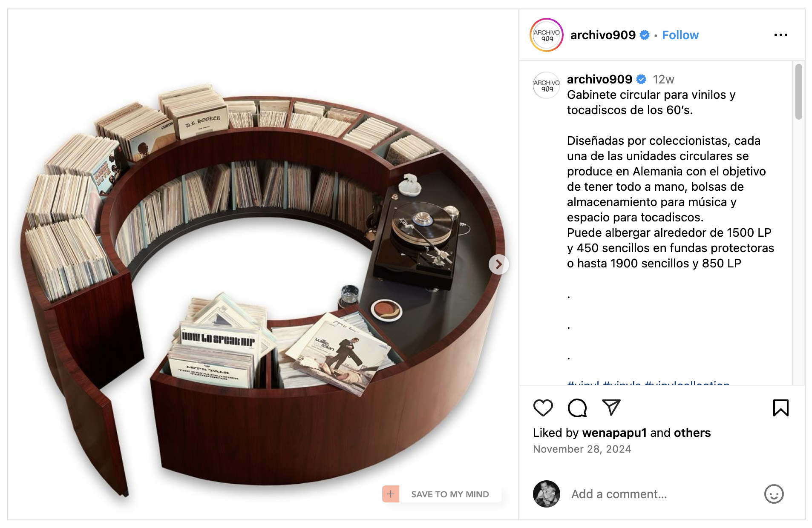Open the three-dot more options menu

(780, 35)
